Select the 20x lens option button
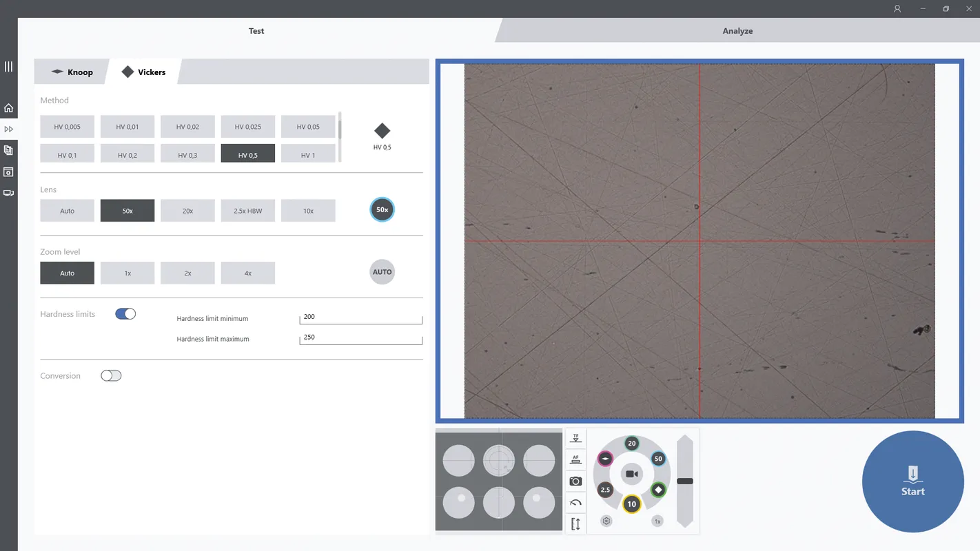Viewport: 980px width, 551px height. point(187,211)
